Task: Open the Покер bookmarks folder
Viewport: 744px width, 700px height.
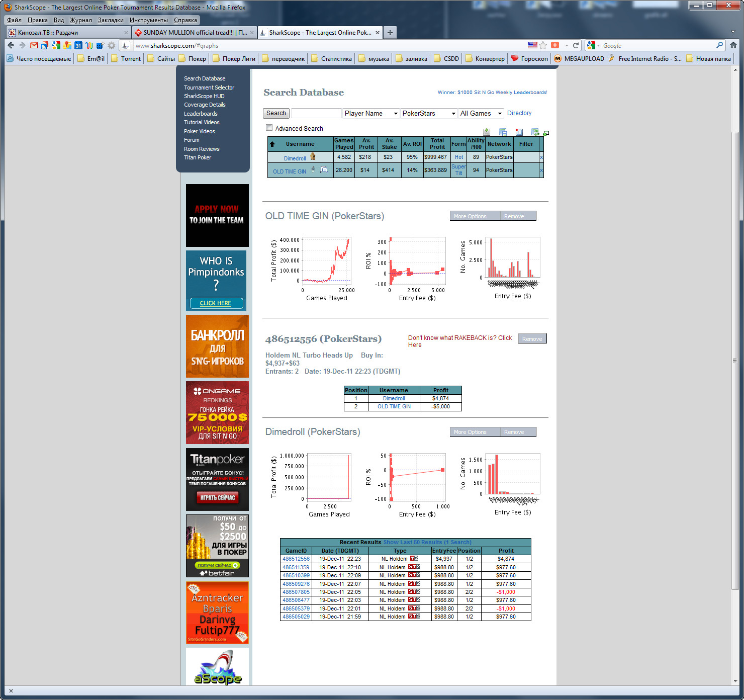Action: point(192,58)
